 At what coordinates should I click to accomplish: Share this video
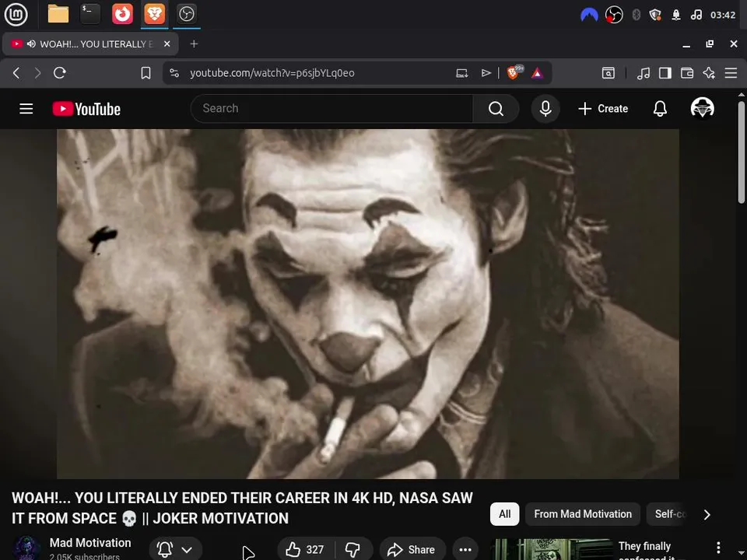point(412,550)
